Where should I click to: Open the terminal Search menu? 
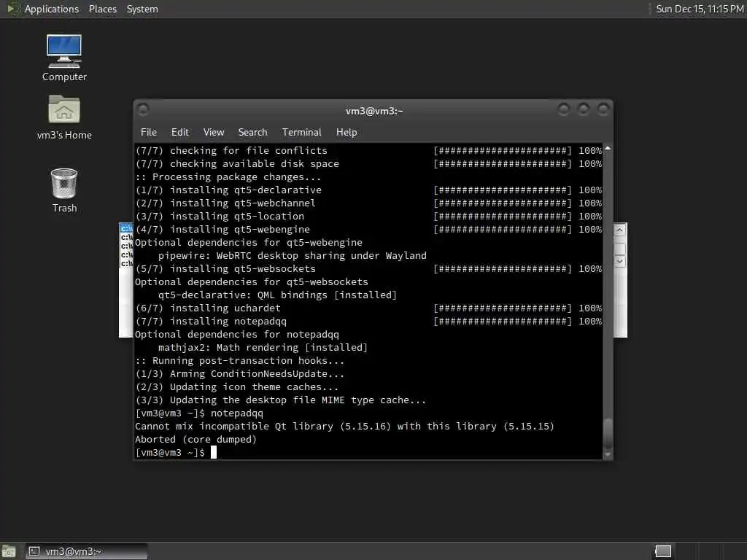click(x=252, y=133)
